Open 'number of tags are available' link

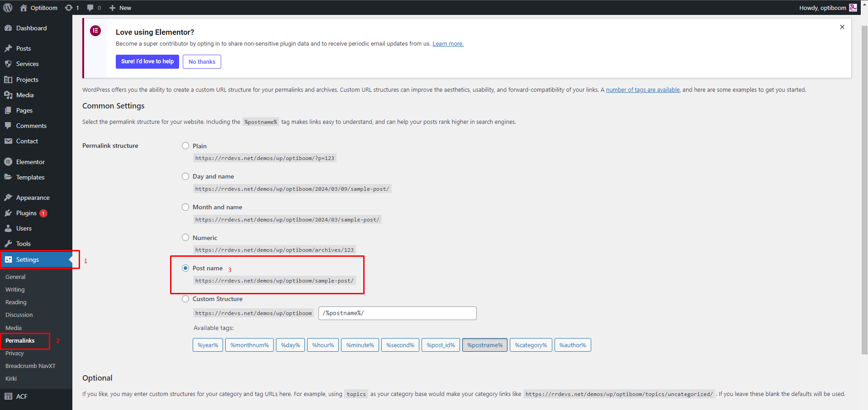643,90
